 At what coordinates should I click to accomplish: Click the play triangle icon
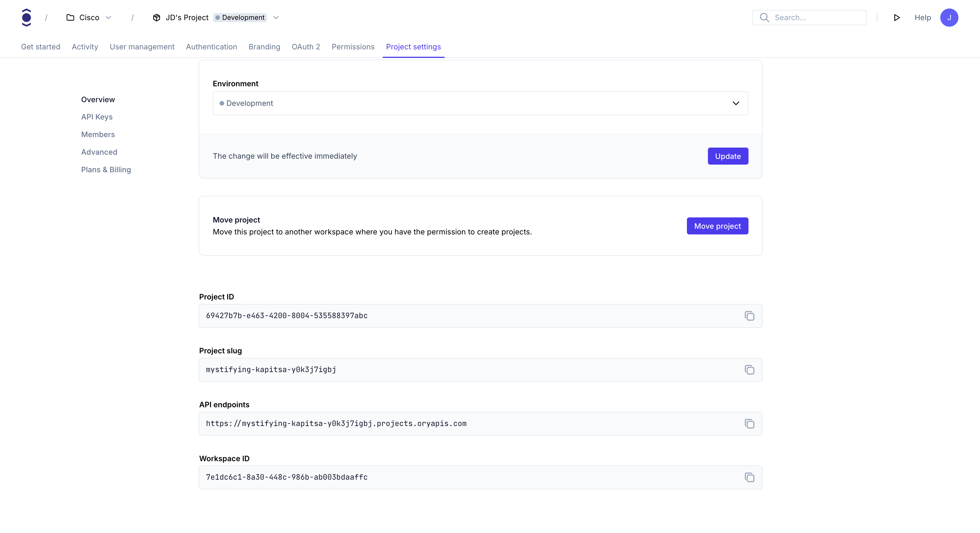click(x=896, y=18)
